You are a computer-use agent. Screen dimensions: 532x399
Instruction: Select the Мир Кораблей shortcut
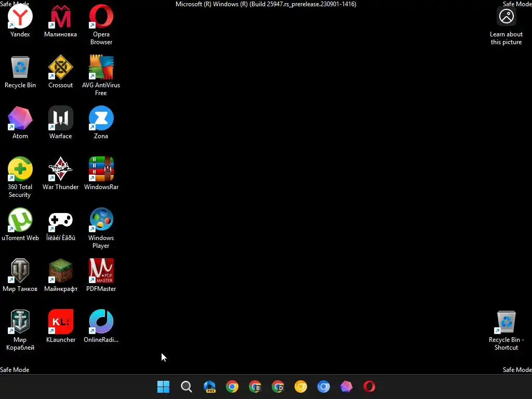20,322
